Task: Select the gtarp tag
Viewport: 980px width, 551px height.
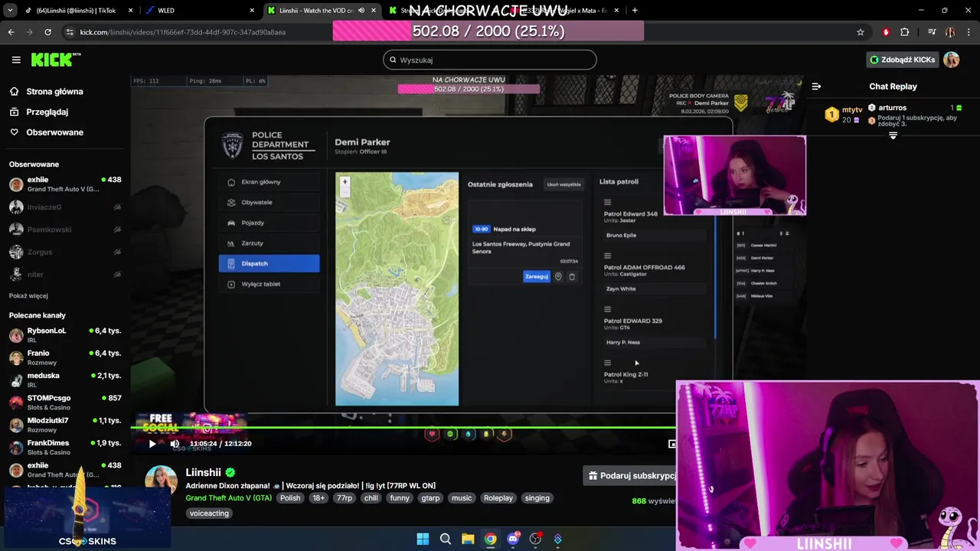Action: pyautogui.click(x=430, y=498)
